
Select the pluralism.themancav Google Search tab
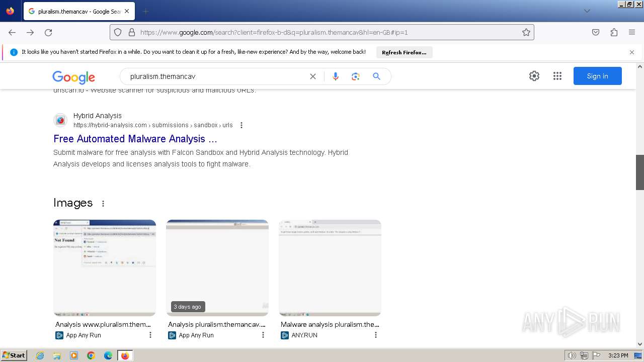(x=79, y=11)
